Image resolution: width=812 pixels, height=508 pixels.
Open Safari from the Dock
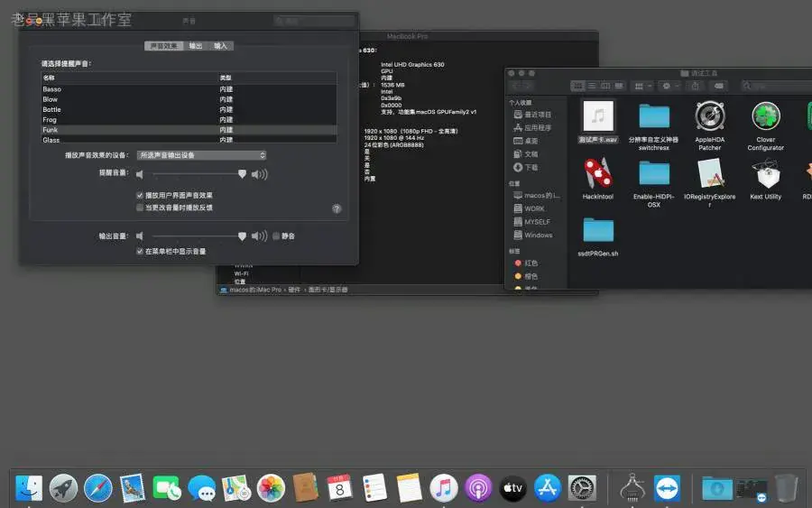[x=97, y=488]
